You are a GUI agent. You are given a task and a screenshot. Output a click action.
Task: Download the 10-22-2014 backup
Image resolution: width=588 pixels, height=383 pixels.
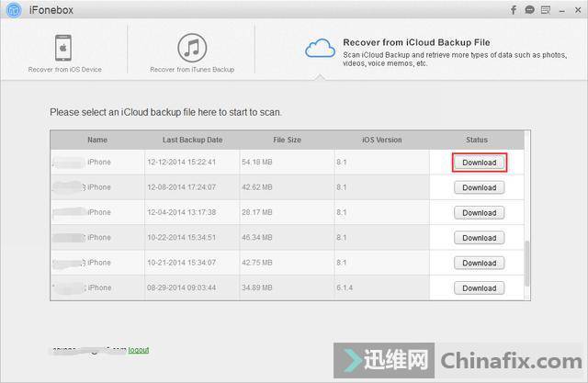click(x=480, y=238)
